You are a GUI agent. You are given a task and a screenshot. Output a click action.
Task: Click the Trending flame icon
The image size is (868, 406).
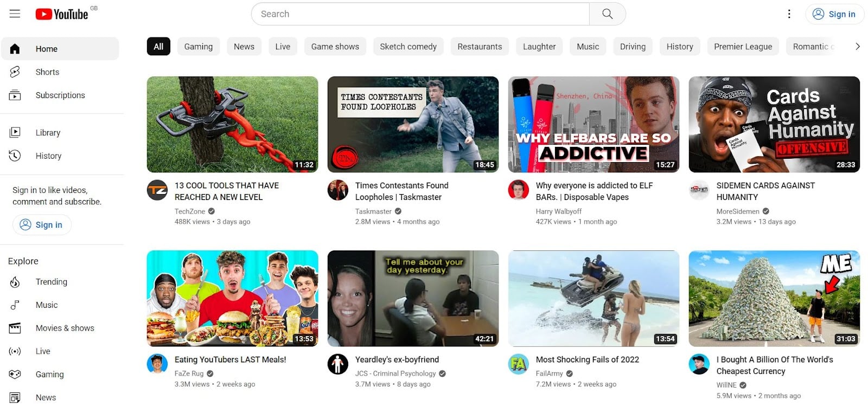pyautogui.click(x=15, y=282)
